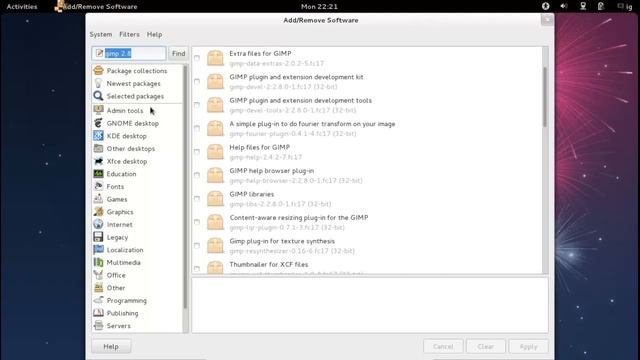Viewport: 640px width, 360px height.
Task: Click the Publishing category icon
Action: point(98,313)
